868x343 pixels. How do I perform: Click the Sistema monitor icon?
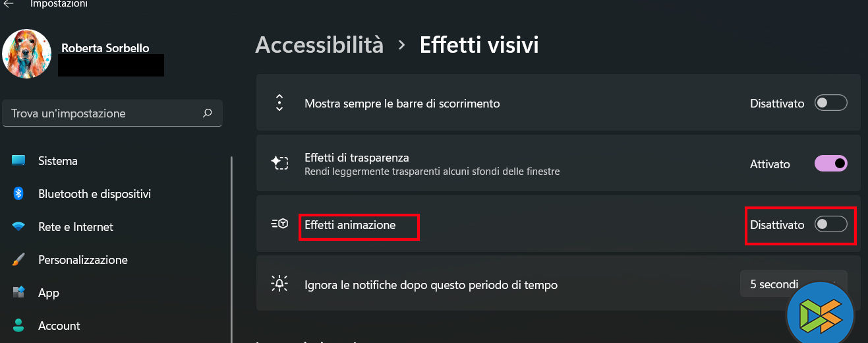18,161
